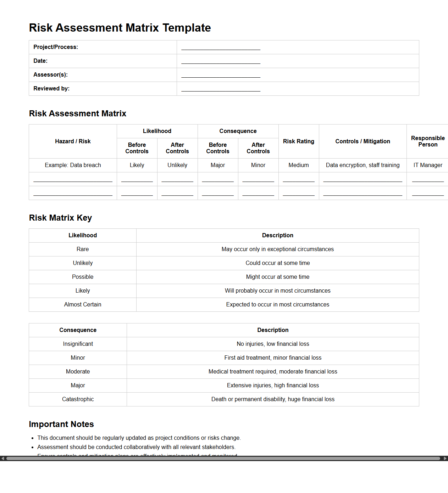This screenshot has height=493, width=448.
Task: Select the 'Controls / Mitigation' column header
Action: coord(363,141)
